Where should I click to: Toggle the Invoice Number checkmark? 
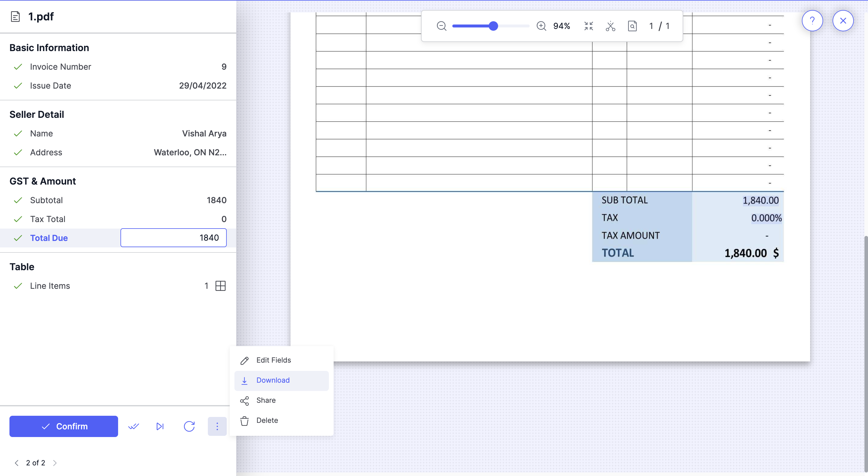tap(18, 67)
